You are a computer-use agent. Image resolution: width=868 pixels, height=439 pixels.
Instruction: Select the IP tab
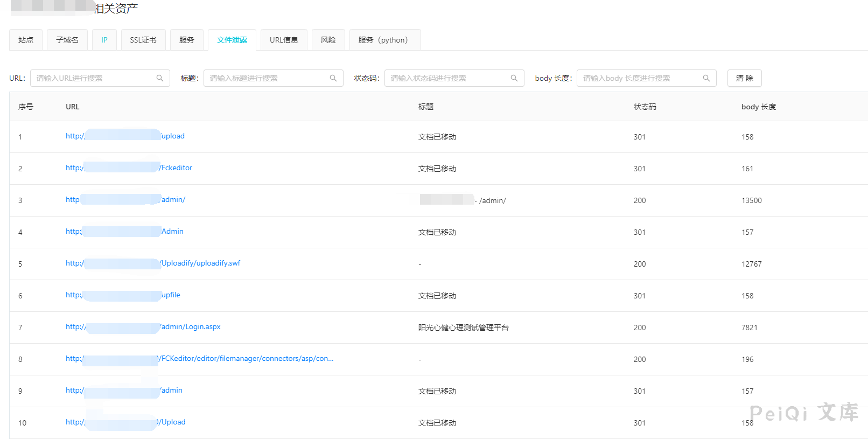pos(104,40)
